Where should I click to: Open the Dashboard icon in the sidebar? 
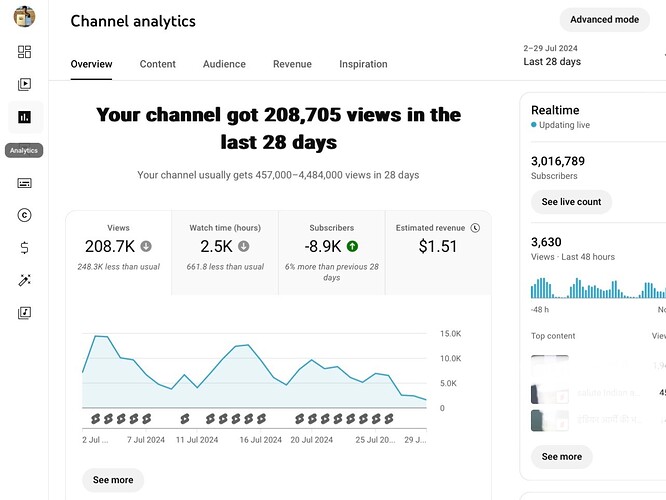click(24, 52)
